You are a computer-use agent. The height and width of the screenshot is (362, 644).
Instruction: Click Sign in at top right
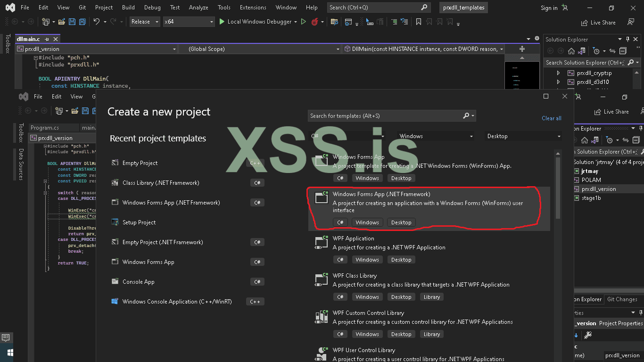coord(549,8)
